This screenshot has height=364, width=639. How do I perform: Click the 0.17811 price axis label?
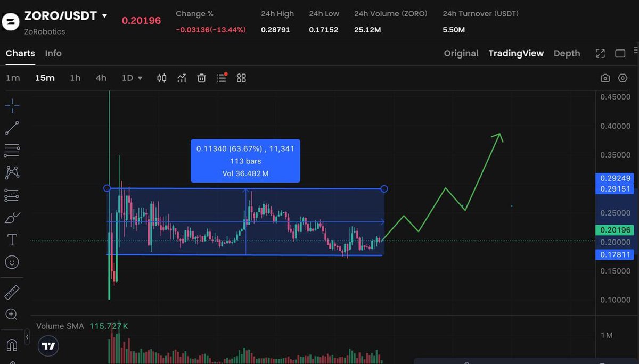[616, 255]
